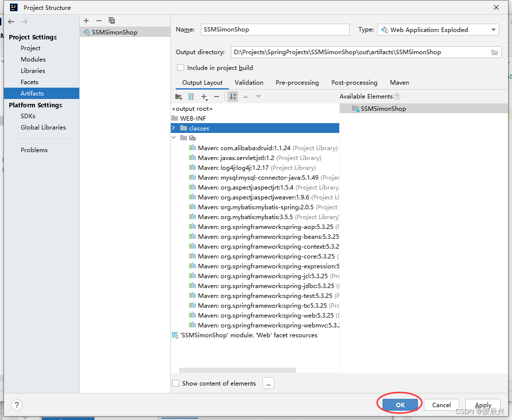
Task: Create directory in output layout toolbar
Action: pos(178,97)
